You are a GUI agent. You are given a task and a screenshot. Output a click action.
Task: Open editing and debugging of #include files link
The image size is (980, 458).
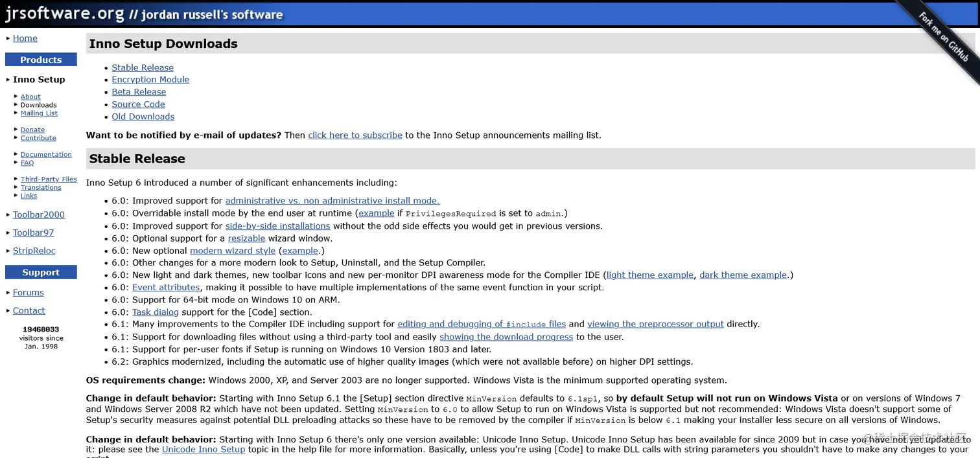click(482, 324)
